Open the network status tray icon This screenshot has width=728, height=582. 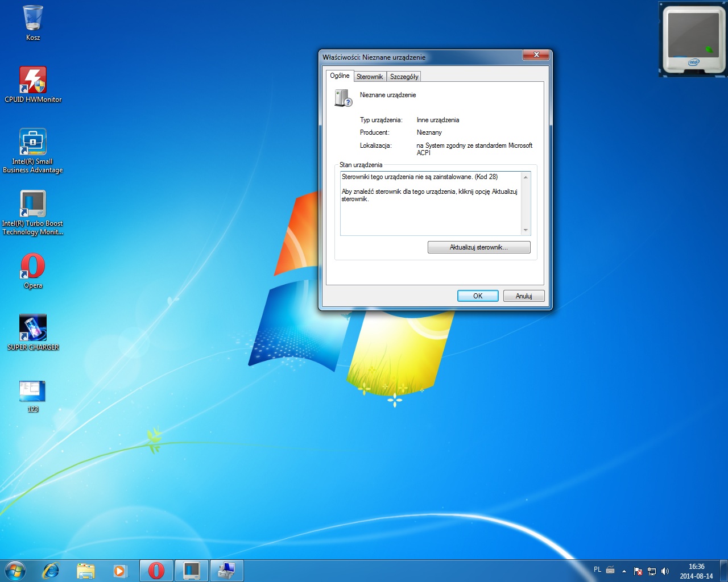coord(652,571)
